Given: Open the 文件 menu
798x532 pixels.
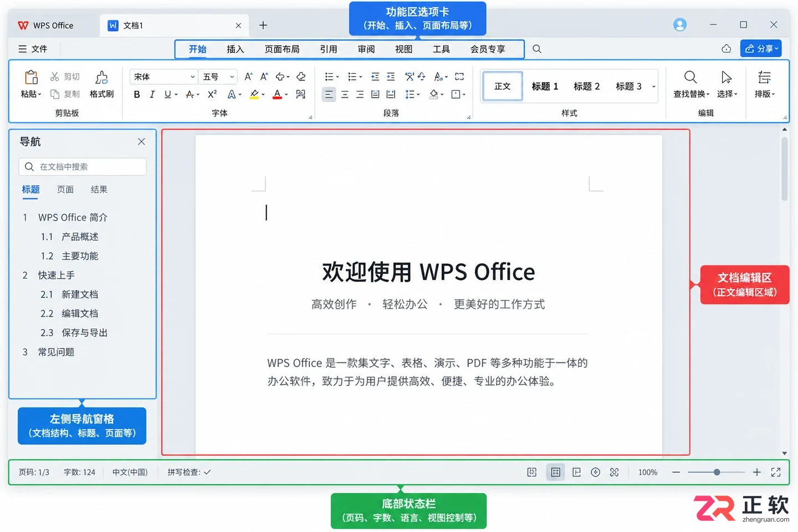Looking at the screenshot, I should [x=33, y=49].
